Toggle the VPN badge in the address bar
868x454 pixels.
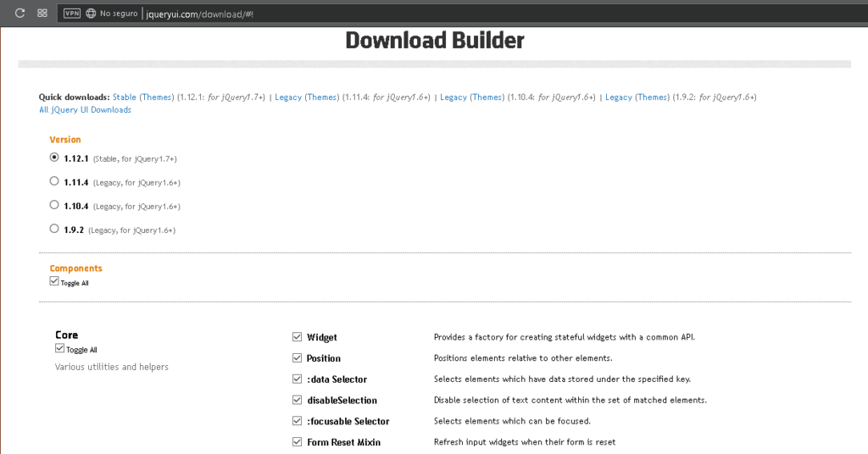click(x=72, y=14)
